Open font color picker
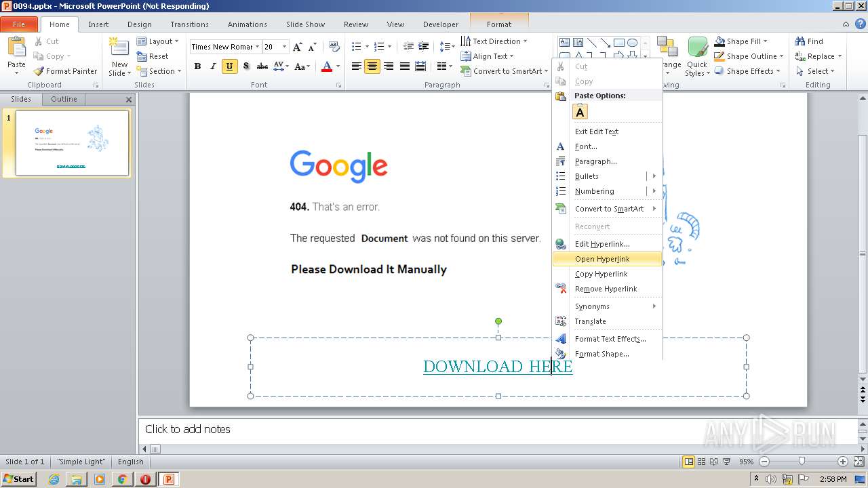 point(330,66)
